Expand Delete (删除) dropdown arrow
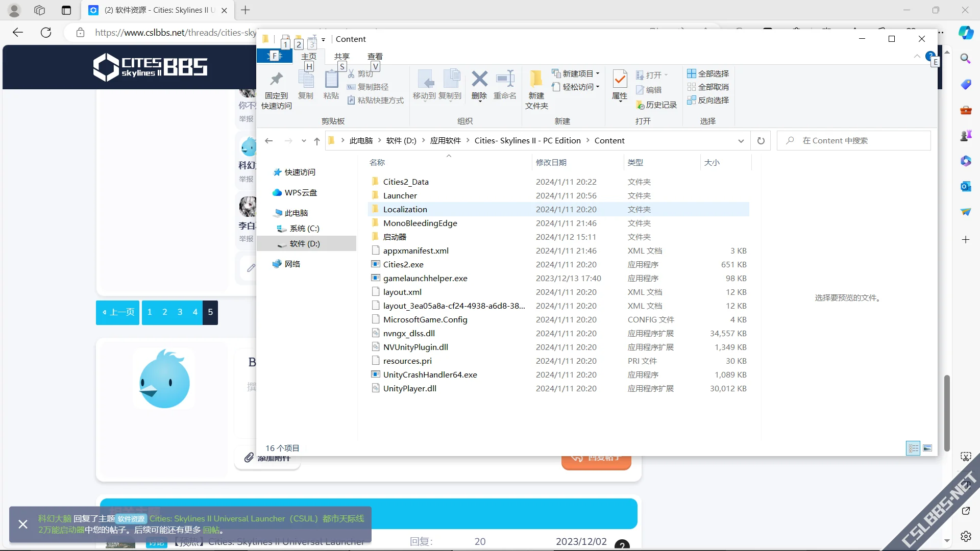This screenshot has width=980, height=551. click(479, 102)
